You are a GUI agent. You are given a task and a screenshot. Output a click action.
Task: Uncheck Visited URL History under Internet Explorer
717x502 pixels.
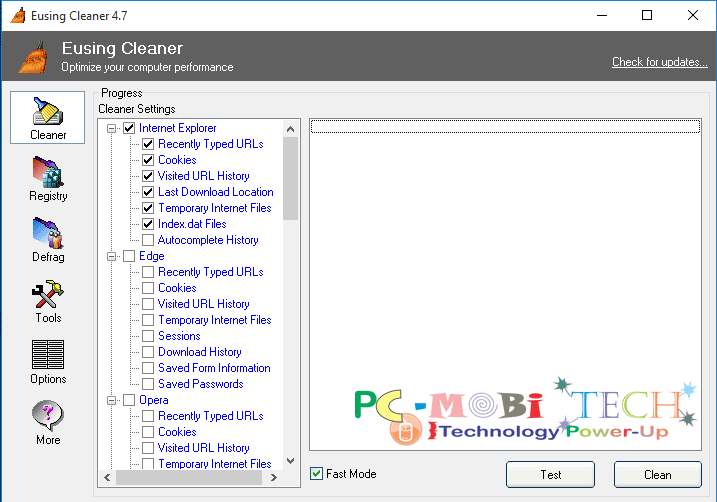(148, 176)
